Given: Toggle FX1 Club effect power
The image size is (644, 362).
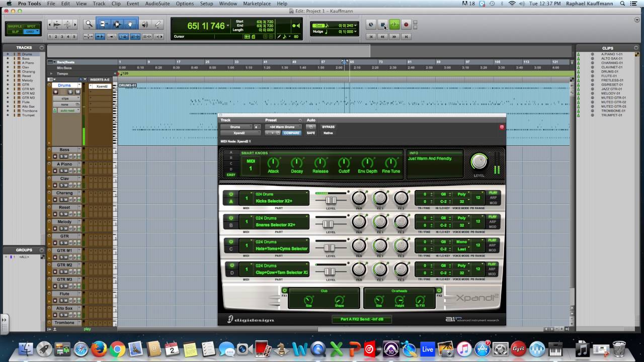Looking at the screenshot, I should coord(284,290).
